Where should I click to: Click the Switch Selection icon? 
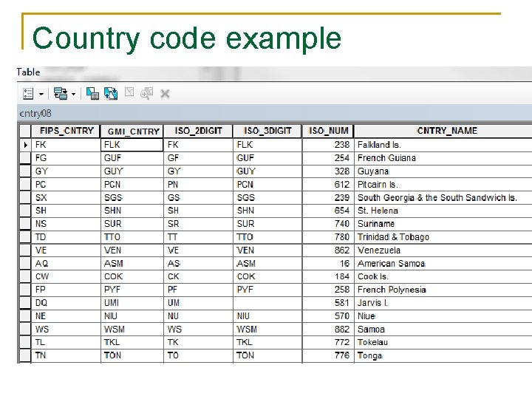pos(111,93)
